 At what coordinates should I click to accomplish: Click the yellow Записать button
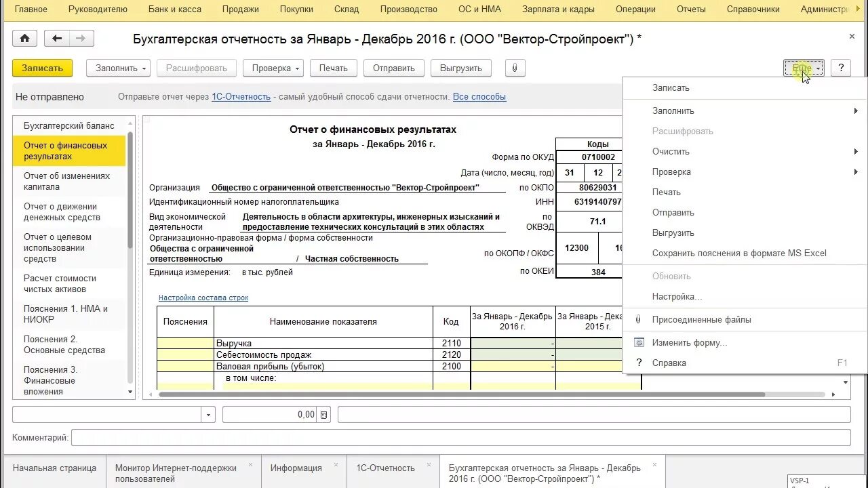[42, 68]
